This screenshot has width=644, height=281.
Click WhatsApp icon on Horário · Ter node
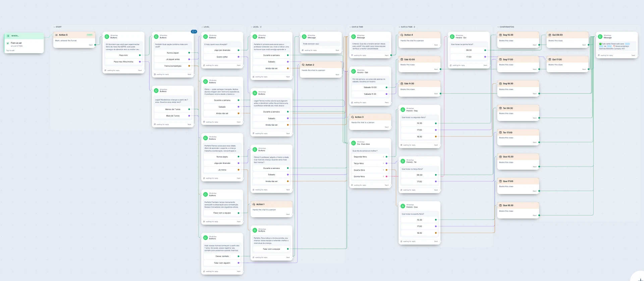click(x=403, y=161)
